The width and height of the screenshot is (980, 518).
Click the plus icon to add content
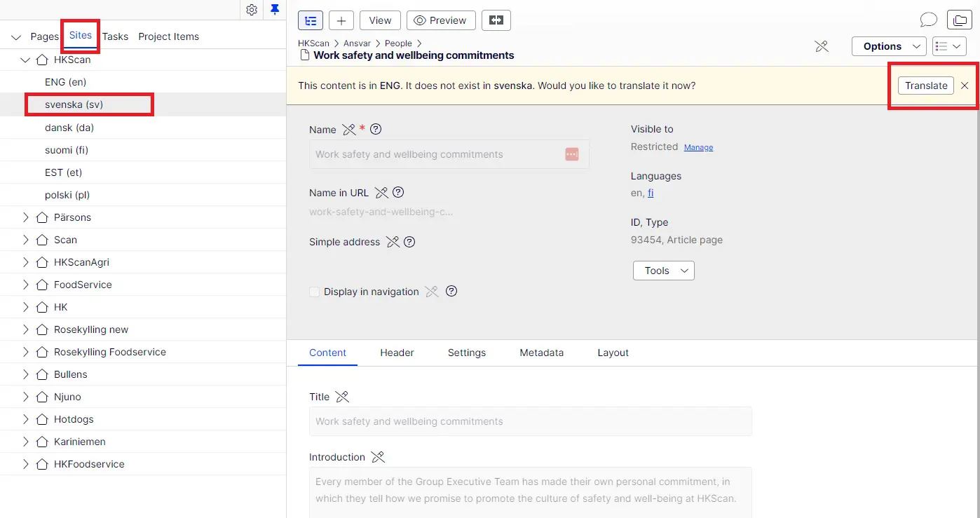341,20
